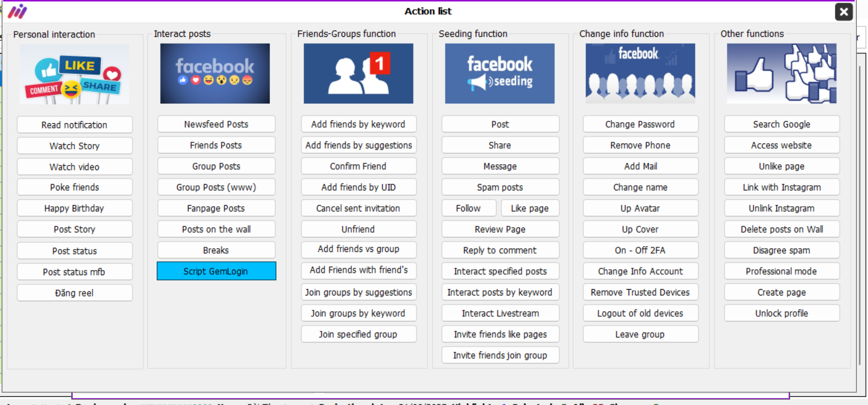Choose Add friends by suggestions

pyautogui.click(x=358, y=145)
